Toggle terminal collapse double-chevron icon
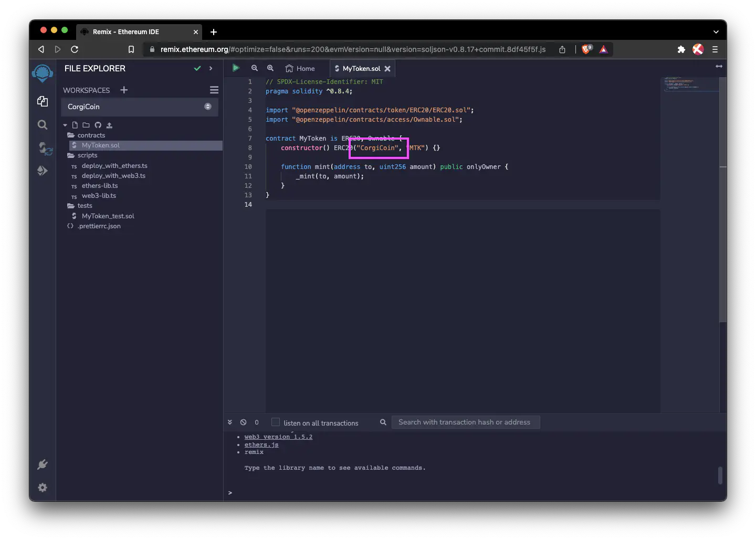 pyautogui.click(x=230, y=422)
